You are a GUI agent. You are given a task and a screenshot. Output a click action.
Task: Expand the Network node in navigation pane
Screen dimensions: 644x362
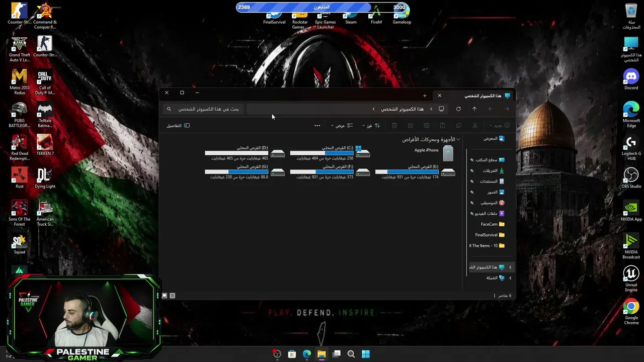pos(510,278)
